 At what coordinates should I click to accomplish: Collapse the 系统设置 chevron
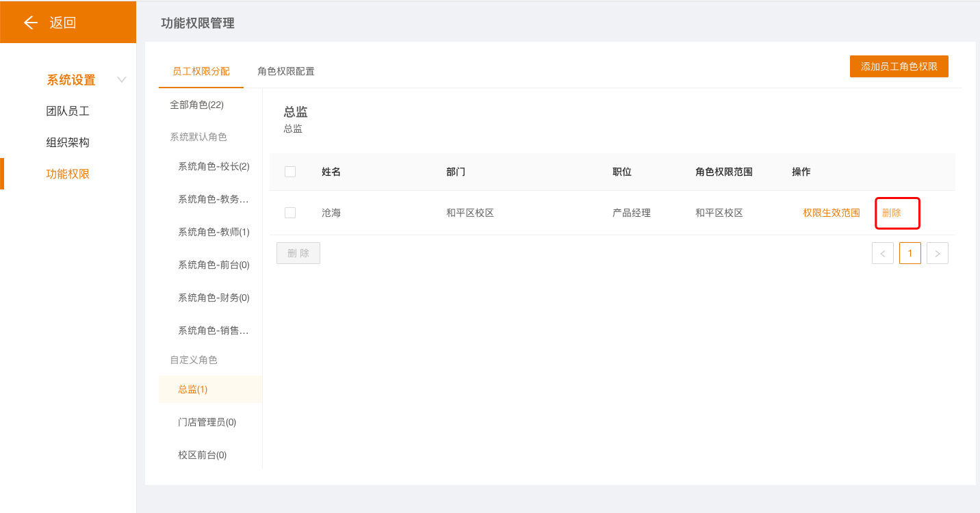[x=122, y=80]
